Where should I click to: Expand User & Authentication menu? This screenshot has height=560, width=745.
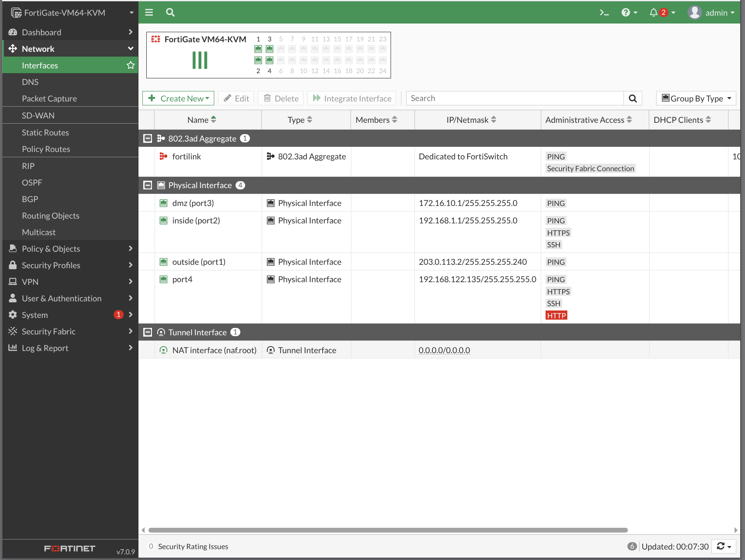tap(70, 298)
